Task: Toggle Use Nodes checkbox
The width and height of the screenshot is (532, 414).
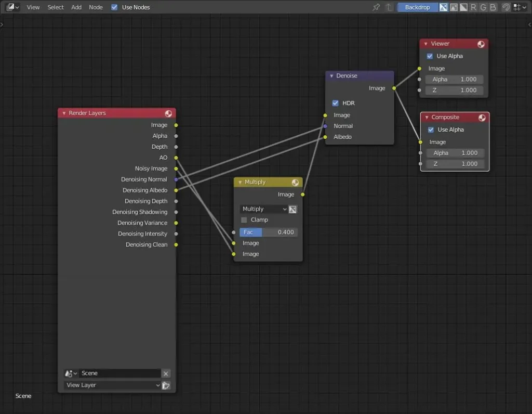Action: [x=114, y=7]
